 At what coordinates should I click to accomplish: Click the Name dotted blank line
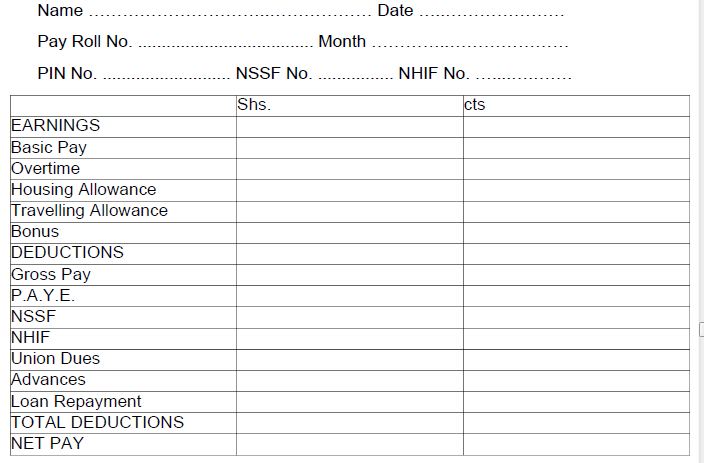(x=230, y=13)
